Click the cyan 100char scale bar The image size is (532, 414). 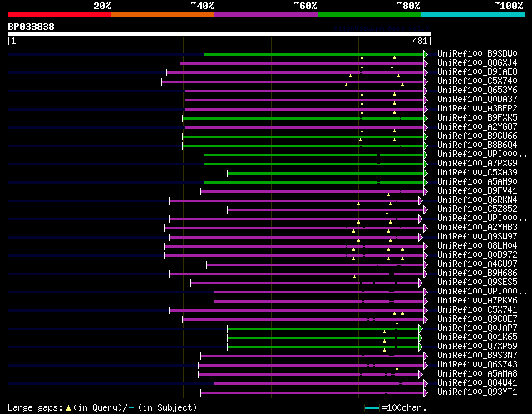(x=372, y=407)
